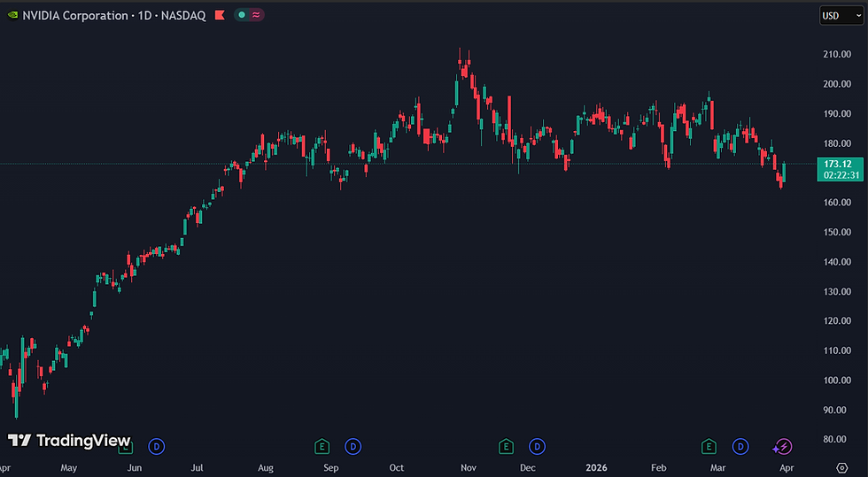Image resolution: width=868 pixels, height=477 pixels.
Task: Click the dividend D marker between Sep and Oct
Action: pos(353,446)
